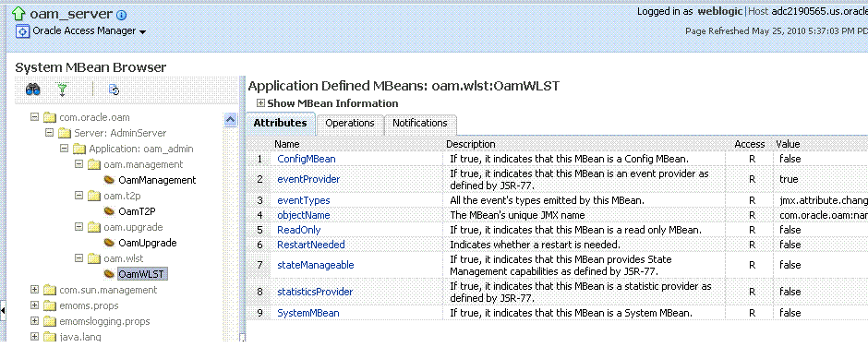Select the highlighted OamWLST tree item
Screen dimensions: 868x347
(x=143, y=274)
